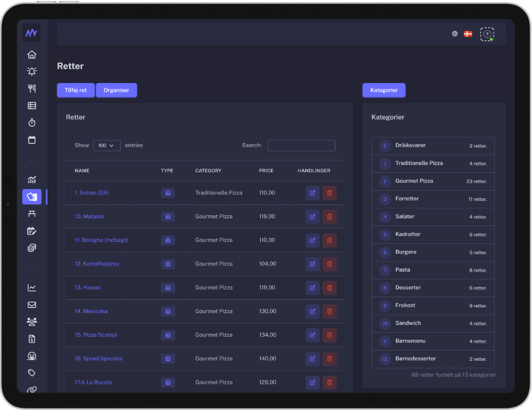532x410 pixels.
Task: Open the settings gear in top bar
Action: (x=455, y=34)
